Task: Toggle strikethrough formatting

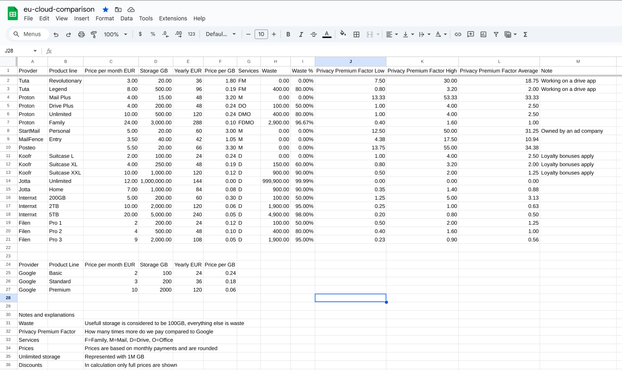Action: tap(313, 35)
